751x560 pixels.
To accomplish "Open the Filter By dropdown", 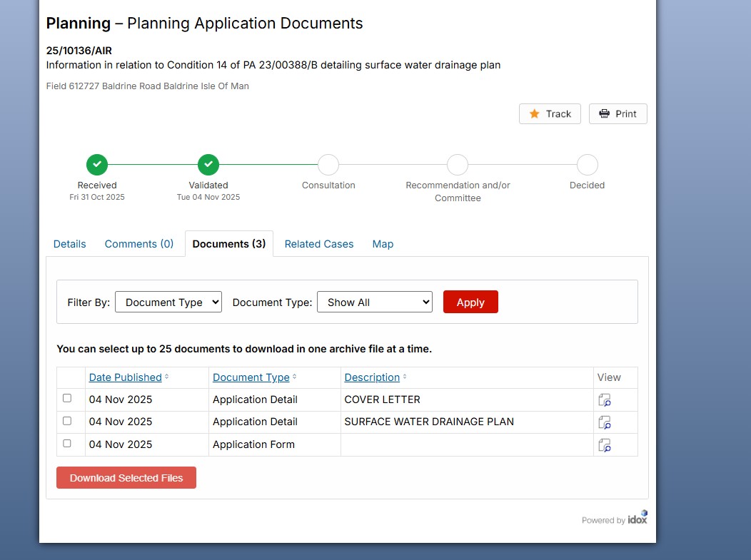I will point(168,302).
